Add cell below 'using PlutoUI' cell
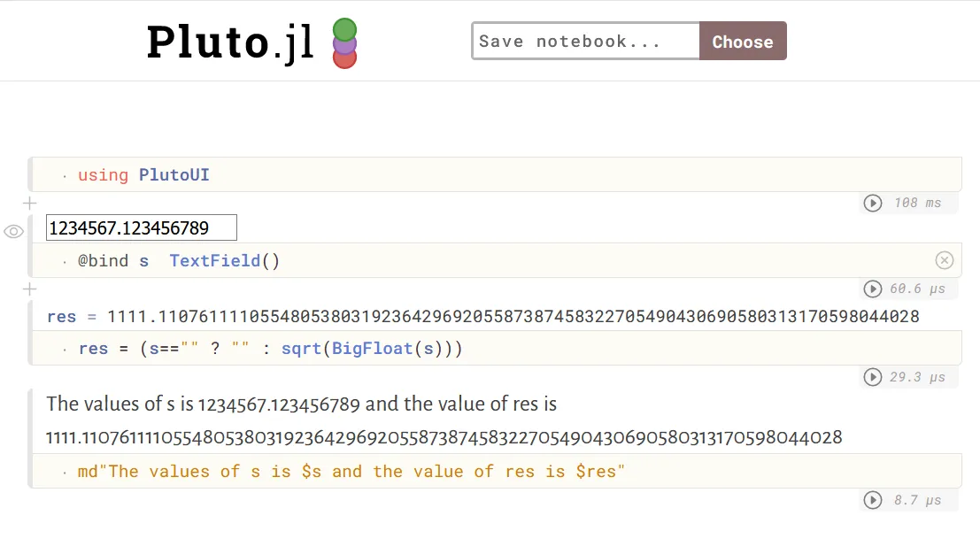The width and height of the screenshot is (980, 539). coord(29,204)
